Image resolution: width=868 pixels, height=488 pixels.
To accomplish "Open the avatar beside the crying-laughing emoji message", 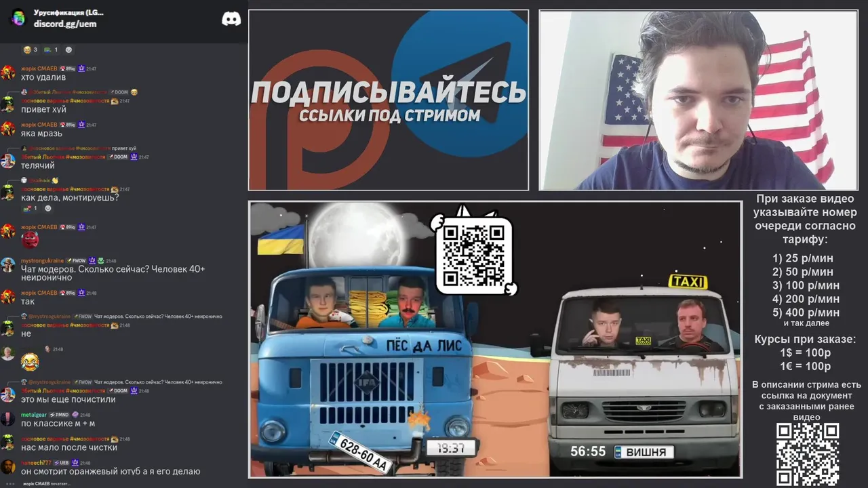I will tap(8, 353).
